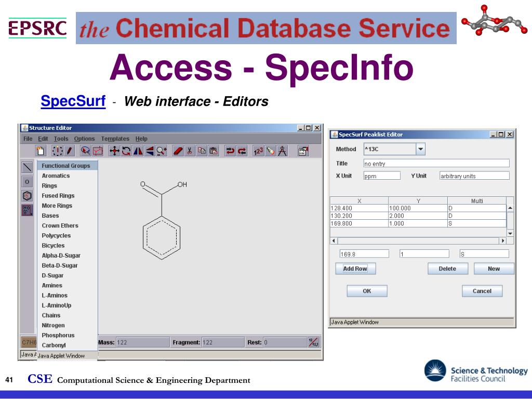This screenshot has width=532, height=399.
Task: Open the Help menu
Action: coord(141,138)
